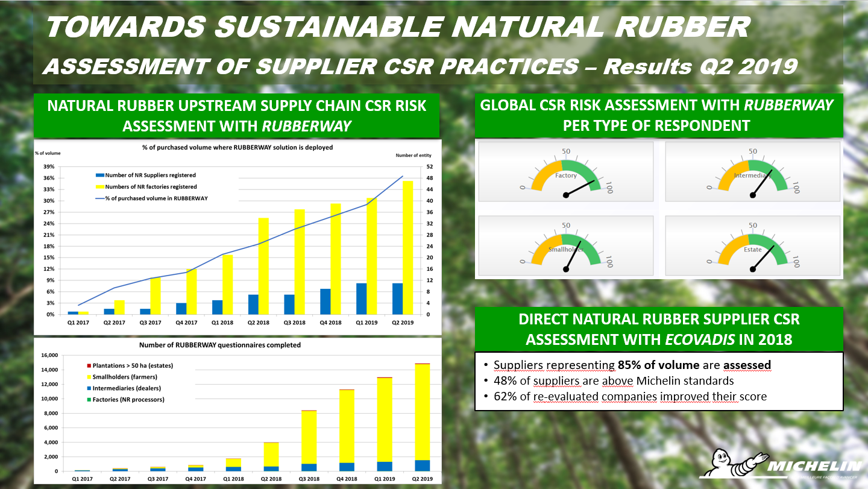Click title 'TOWARDS SUSTAINABLE NATURAL RUBBER'
Screen dimensions: 868x489
[x=398, y=27]
